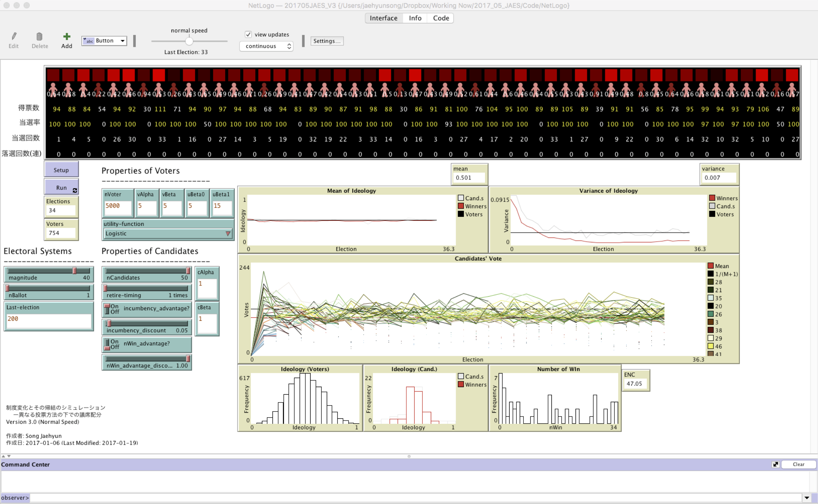Open the continuous update mode dropdown
This screenshot has width=818, height=504.
(266, 46)
